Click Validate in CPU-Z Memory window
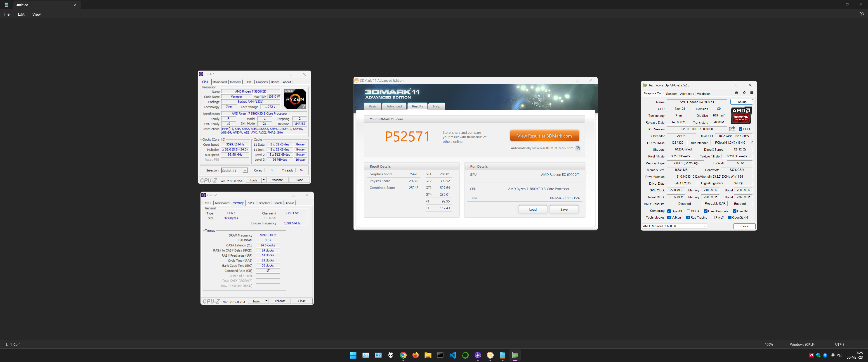Image resolution: width=868 pixels, height=362 pixels. click(280, 301)
